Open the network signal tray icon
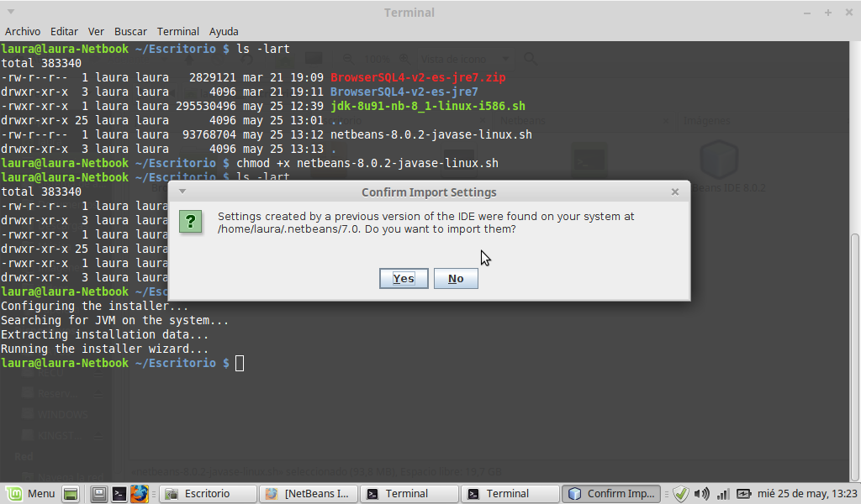The width and height of the screenshot is (861, 504). (x=722, y=494)
